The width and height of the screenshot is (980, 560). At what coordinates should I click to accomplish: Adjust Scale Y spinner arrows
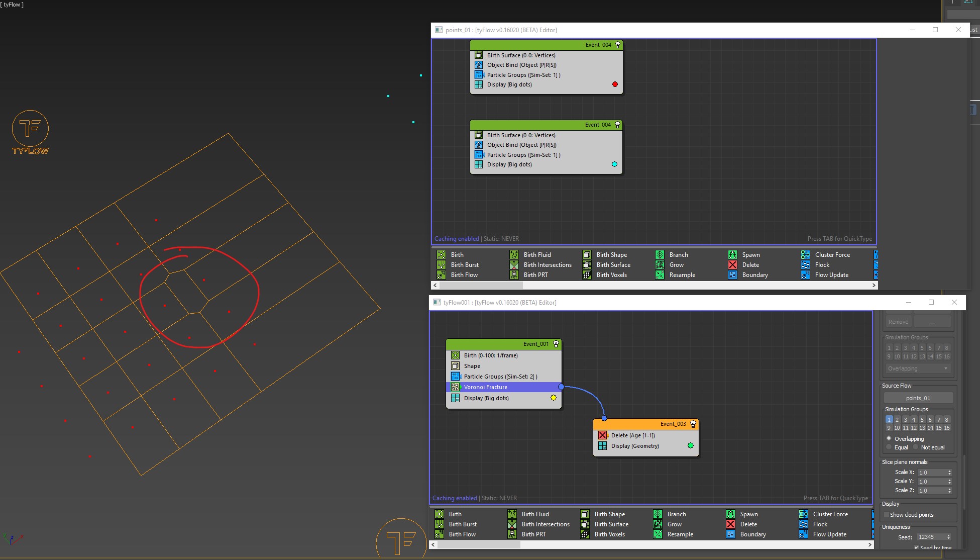[949, 482]
